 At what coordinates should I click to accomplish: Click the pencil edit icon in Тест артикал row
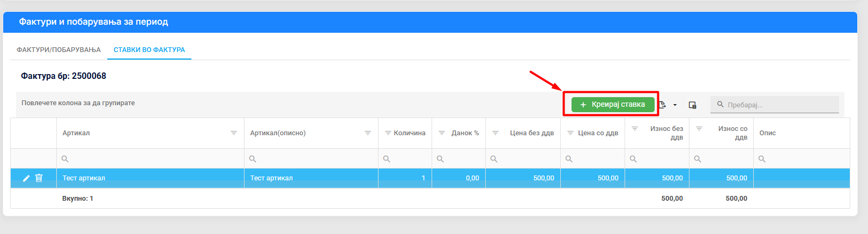pos(26,178)
